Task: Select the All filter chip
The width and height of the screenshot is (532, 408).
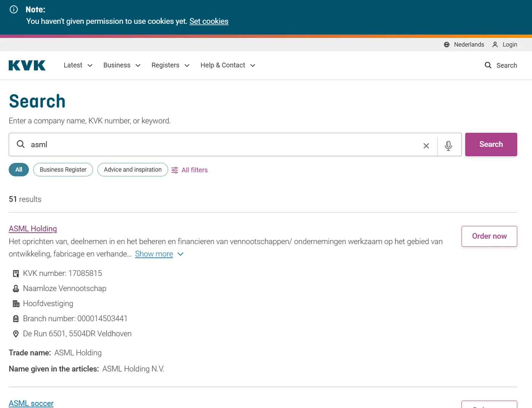Action: pyautogui.click(x=19, y=170)
